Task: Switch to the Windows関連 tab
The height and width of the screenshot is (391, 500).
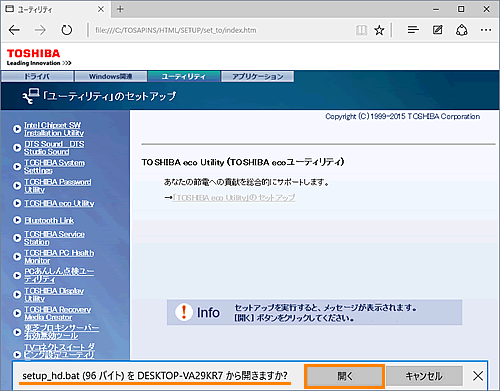Action: coord(111,76)
